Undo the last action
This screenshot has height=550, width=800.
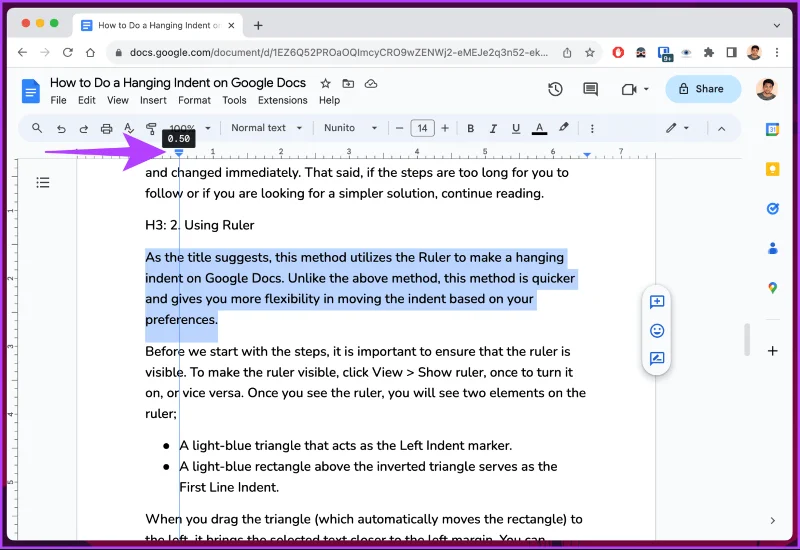point(61,129)
